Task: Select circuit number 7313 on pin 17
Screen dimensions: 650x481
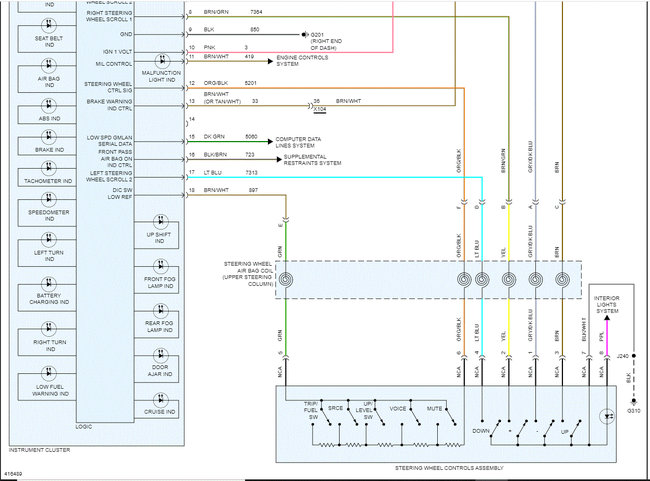Action: tap(251, 172)
